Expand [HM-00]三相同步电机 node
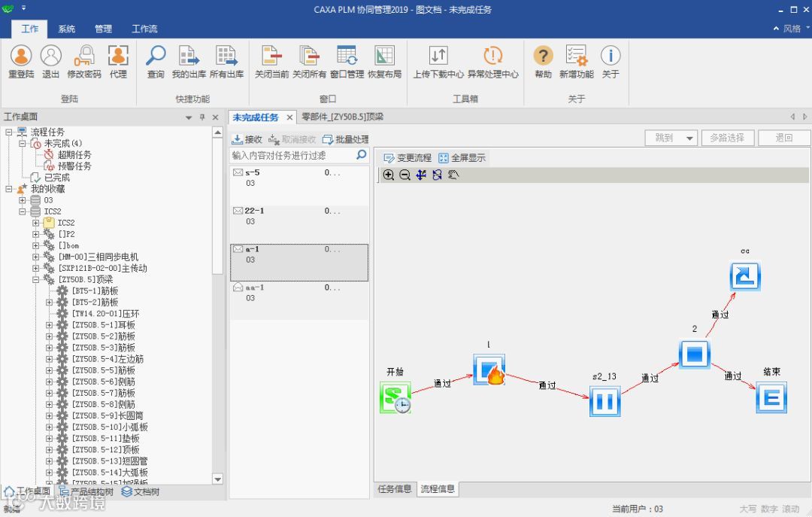Screen dimensions: 812x517 tap(36, 257)
